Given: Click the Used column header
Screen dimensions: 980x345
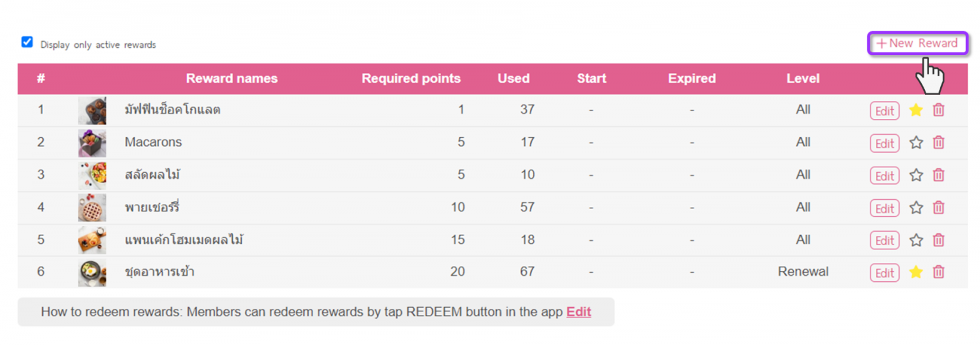Looking at the screenshot, I should [513, 78].
